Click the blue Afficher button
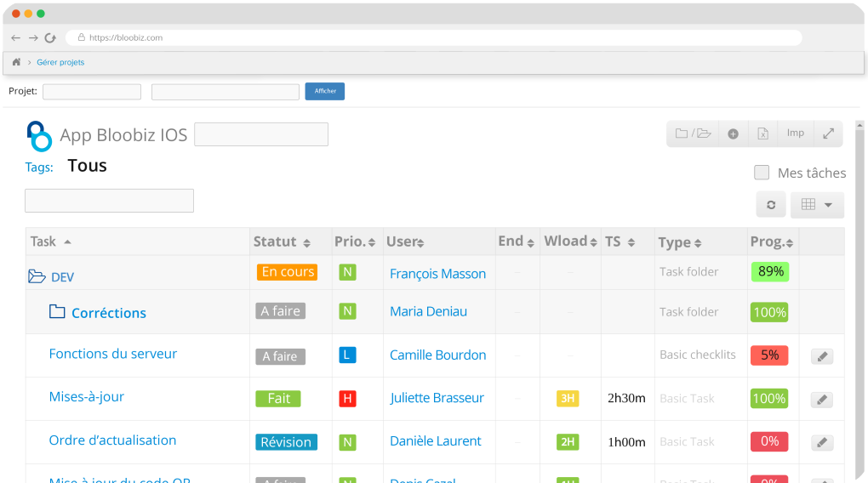This screenshot has height=483, width=868. click(325, 91)
